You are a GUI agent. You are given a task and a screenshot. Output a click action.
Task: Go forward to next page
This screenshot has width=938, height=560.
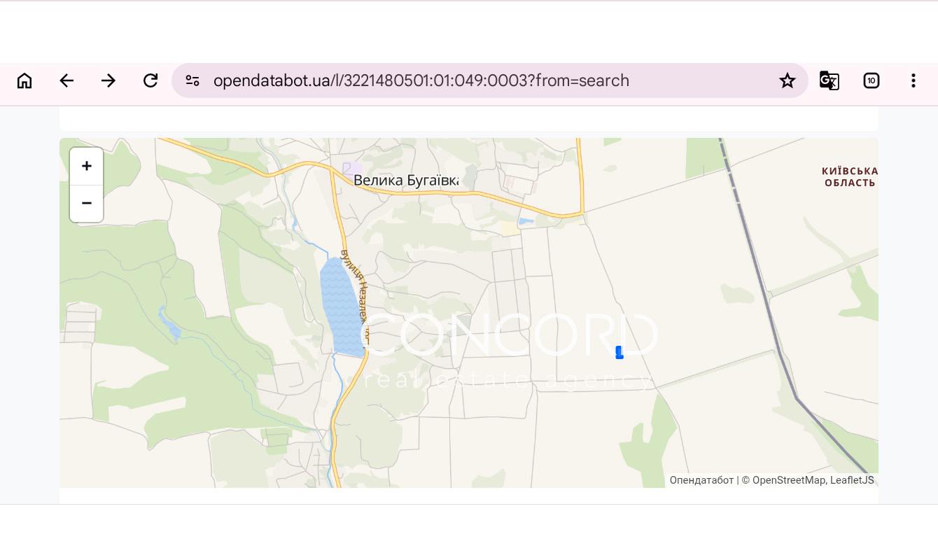point(108,80)
